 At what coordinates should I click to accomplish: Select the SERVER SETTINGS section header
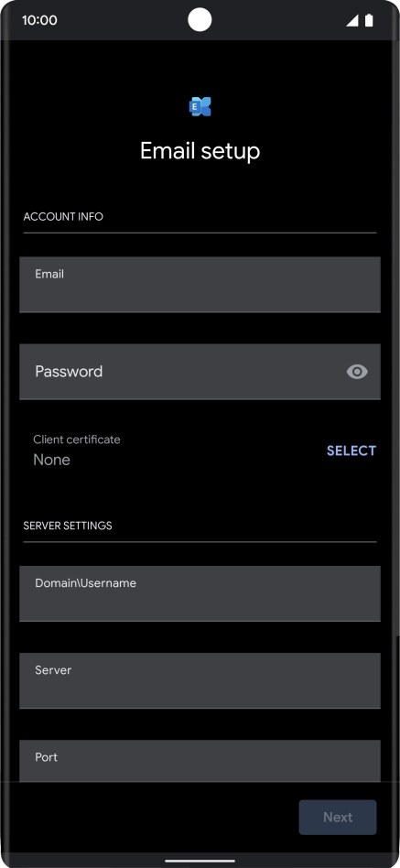(68, 526)
